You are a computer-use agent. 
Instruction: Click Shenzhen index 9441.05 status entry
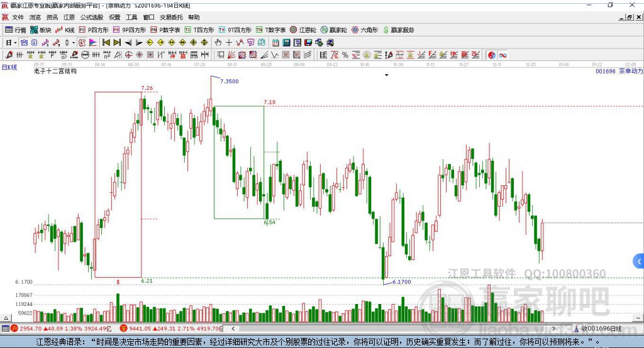coord(171,329)
